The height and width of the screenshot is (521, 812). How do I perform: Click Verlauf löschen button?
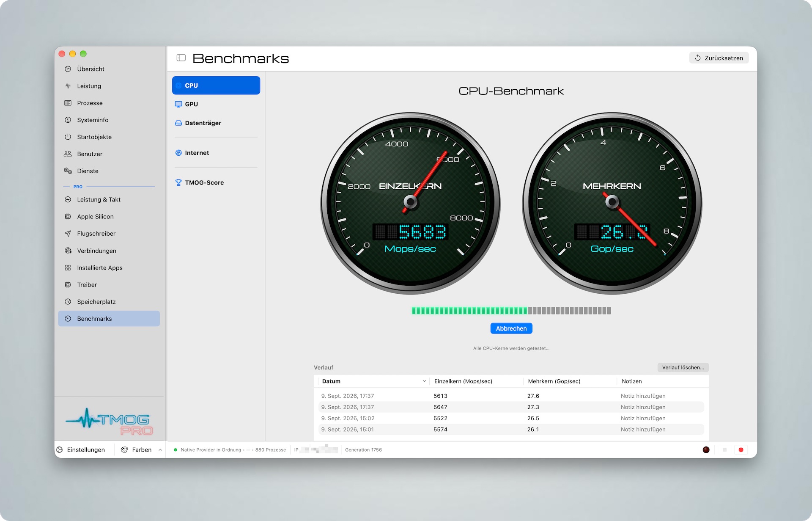(x=683, y=367)
